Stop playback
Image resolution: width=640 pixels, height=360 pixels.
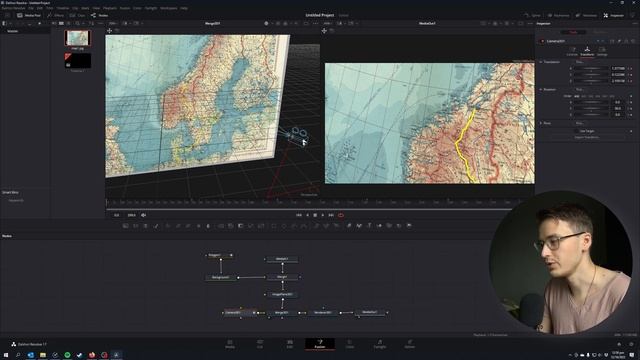click(x=315, y=215)
